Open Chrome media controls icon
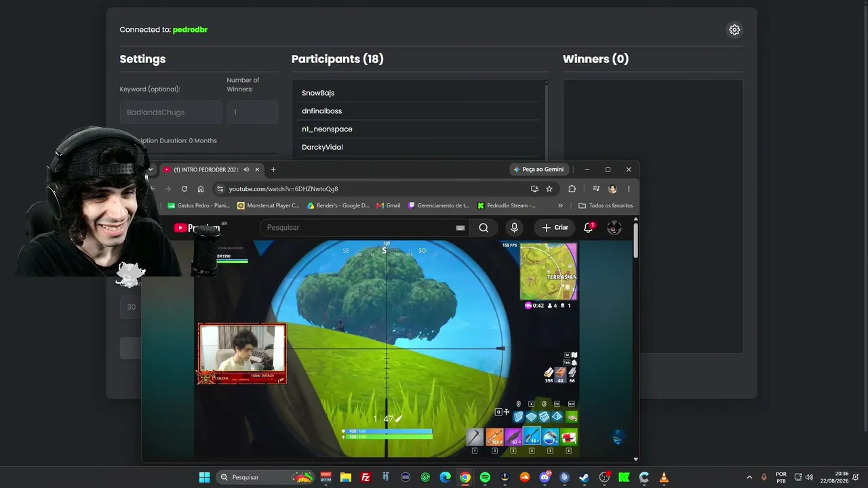The width and height of the screenshot is (868, 488). pos(596,189)
